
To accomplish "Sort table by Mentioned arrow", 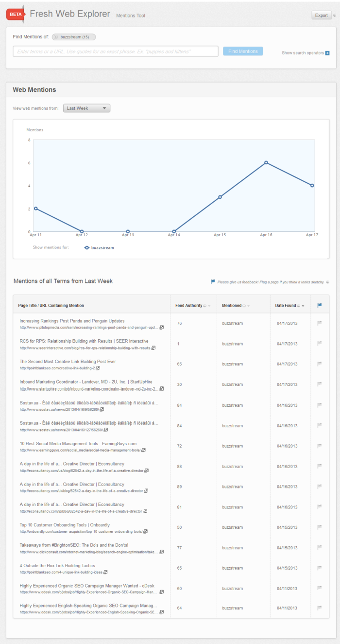I will pyautogui.click(x=249, y=306).
